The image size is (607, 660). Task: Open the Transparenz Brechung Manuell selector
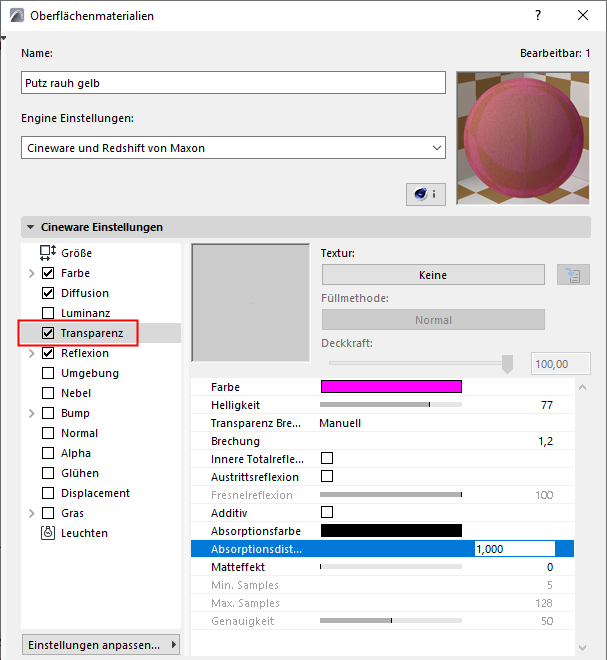click(x=340, y=423)
